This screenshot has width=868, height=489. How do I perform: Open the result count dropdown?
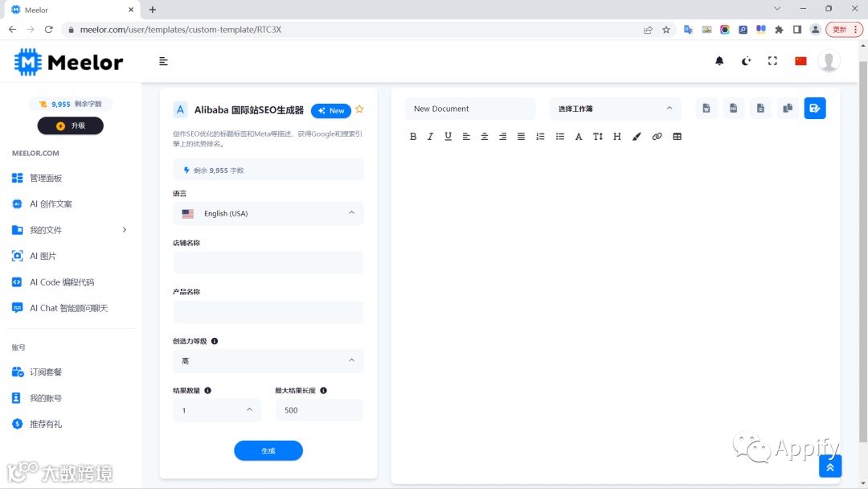[x=217, y=410]
